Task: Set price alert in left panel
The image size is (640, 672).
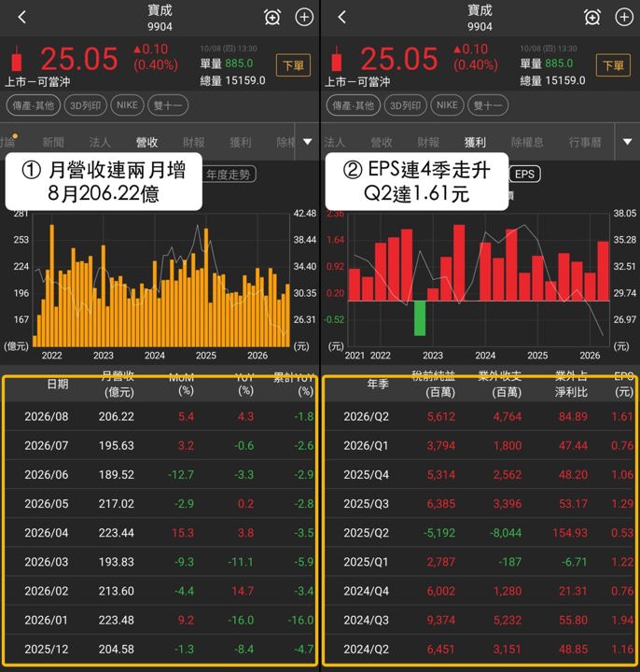Action: tap(272, 17)
